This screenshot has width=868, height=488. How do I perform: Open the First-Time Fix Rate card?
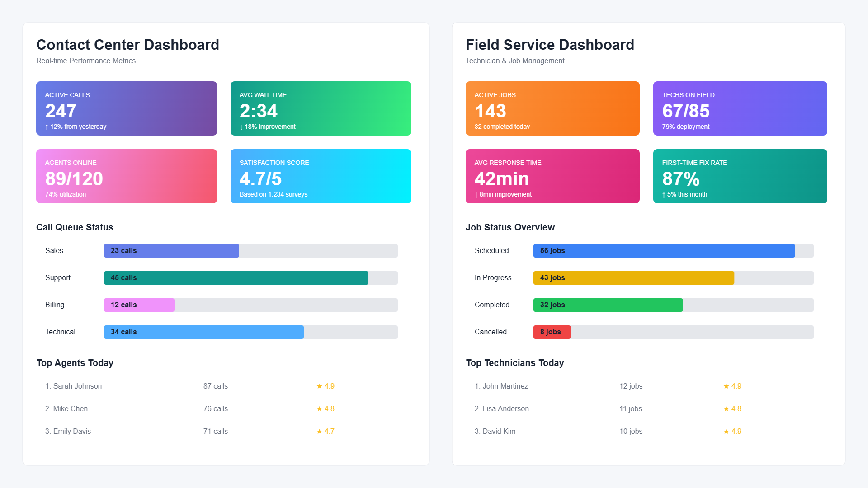pyautogui.click(x=740, y=176)
